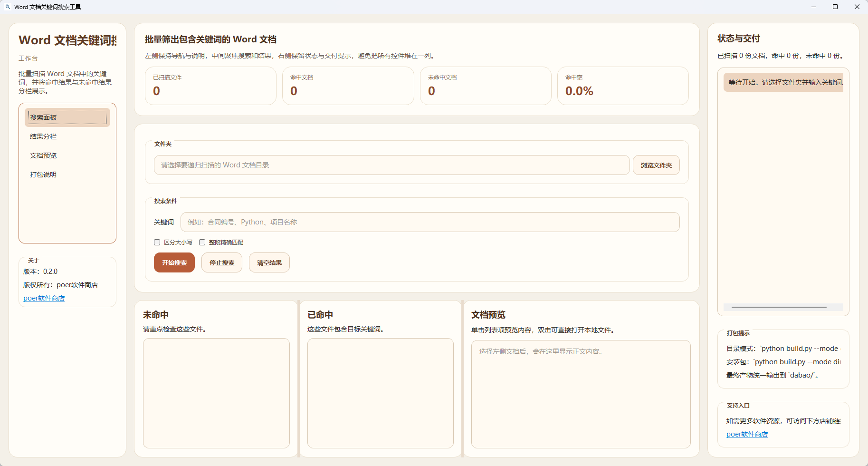Enable the 区分大小写 checkbox
The image size is (868, 466).
click(173, 243)
